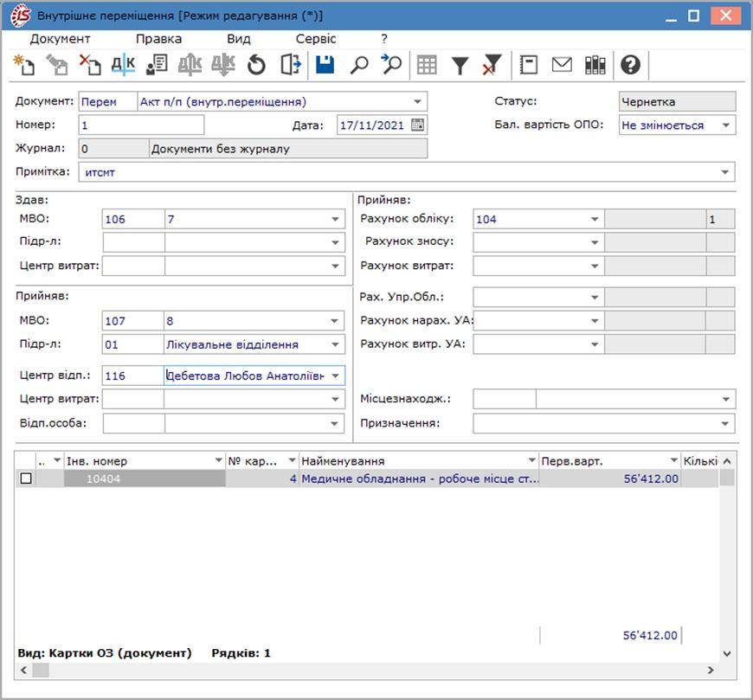Click the edit record pencil icon
The image size is (753, 700).
click(57, 65)
